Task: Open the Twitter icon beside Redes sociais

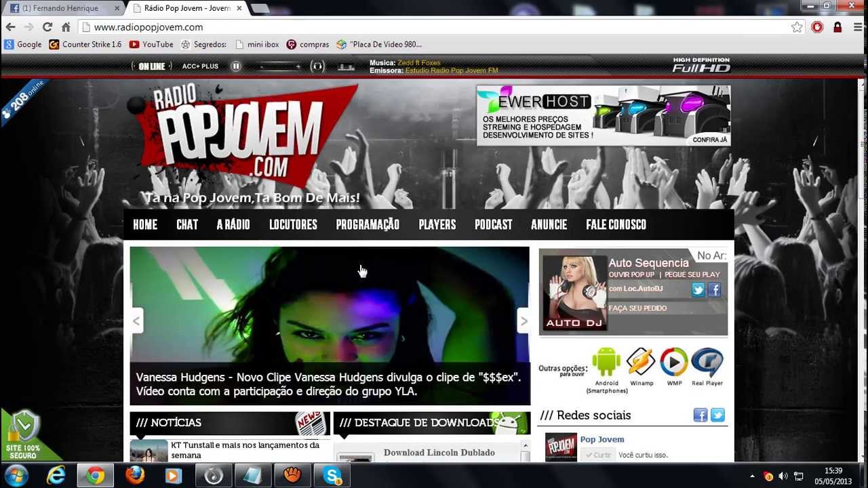Action: (x=717, y=415)
